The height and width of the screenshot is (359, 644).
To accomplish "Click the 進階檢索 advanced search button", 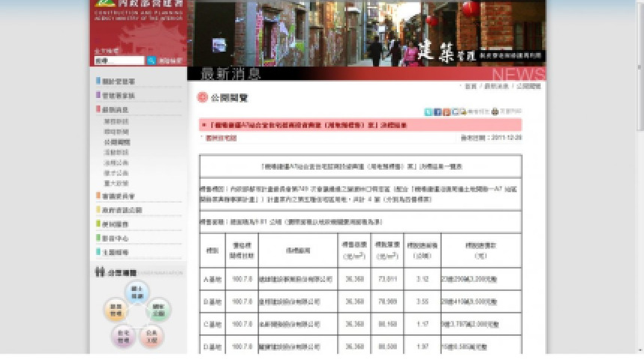I will coord(169,61).
